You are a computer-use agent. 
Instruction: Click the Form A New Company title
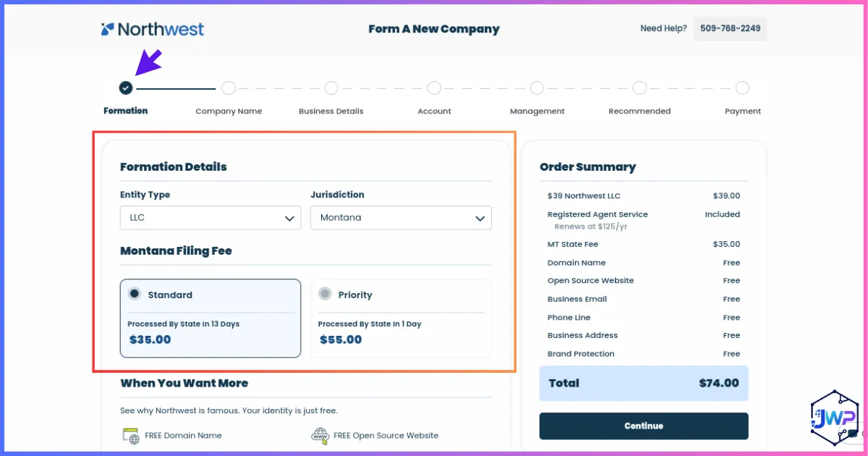[x=434, y=30]
